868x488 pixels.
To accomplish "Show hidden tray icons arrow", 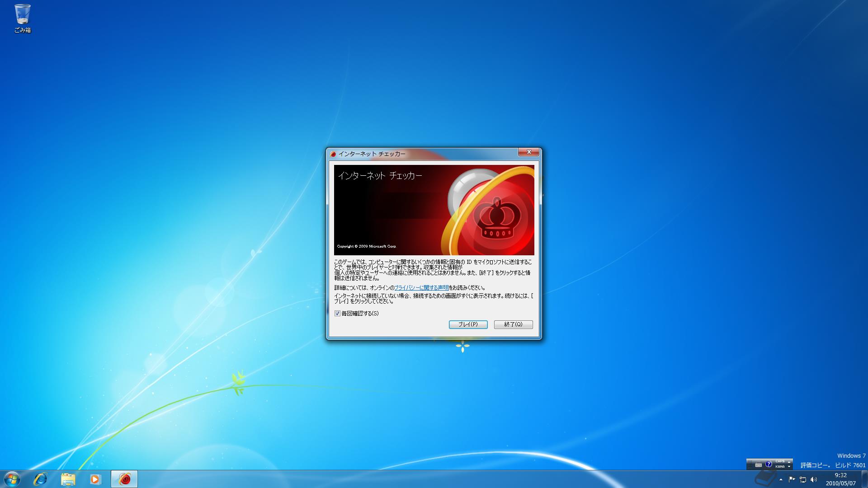I will [x=781, y=479].
